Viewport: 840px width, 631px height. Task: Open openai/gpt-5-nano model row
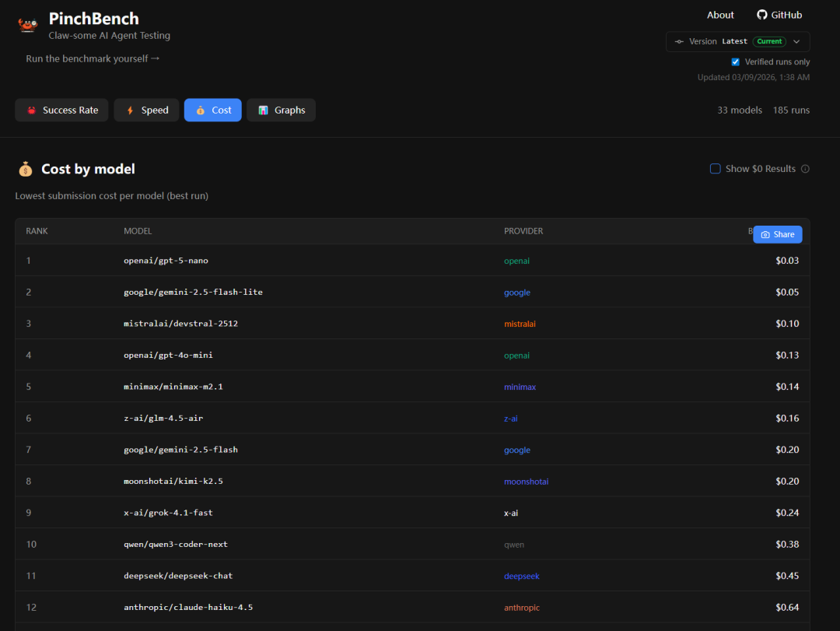pos(412,261)
